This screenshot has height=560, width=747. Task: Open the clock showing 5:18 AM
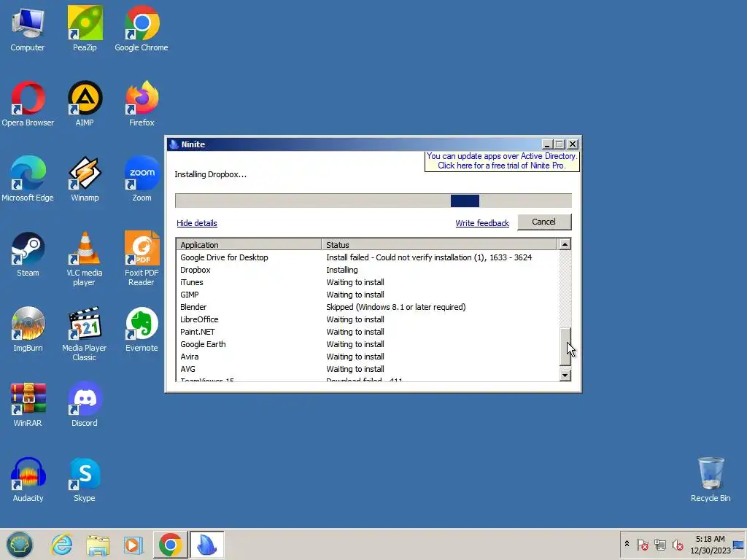point(711,545)
